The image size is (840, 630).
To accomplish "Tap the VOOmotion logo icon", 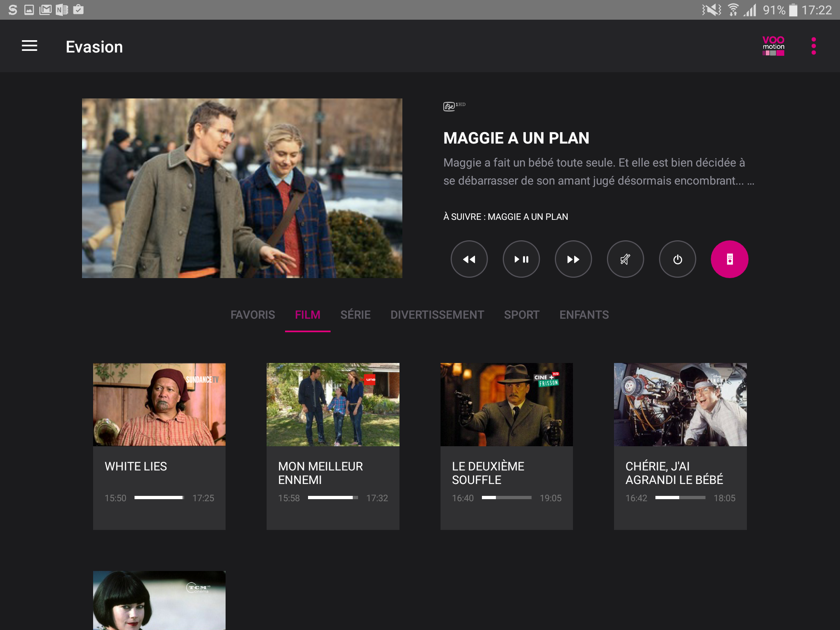I will 773,46.
